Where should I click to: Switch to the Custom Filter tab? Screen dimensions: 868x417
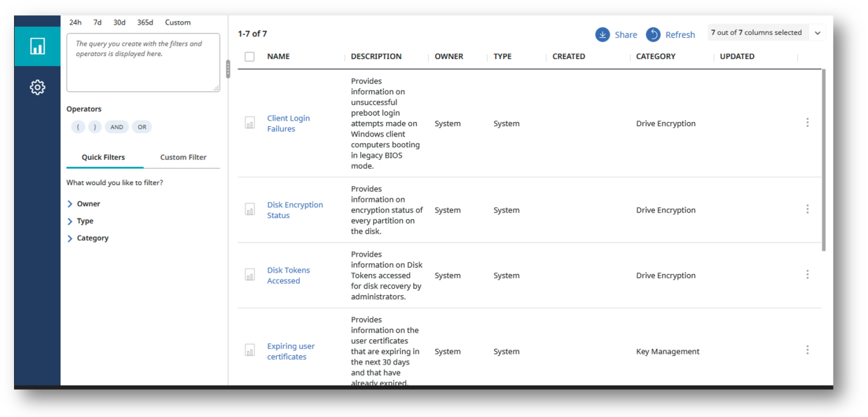pos(183,157)
